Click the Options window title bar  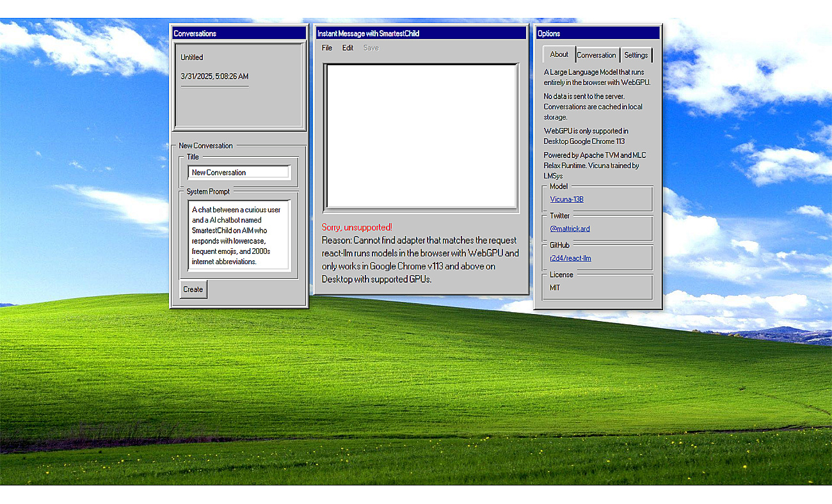click(x=598, y=33)
